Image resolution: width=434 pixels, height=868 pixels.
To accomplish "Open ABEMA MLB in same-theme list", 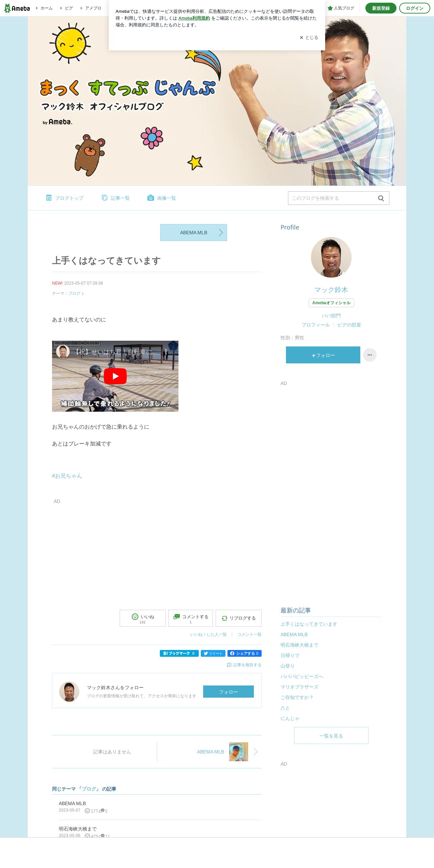I will click(x=72, y=803).
